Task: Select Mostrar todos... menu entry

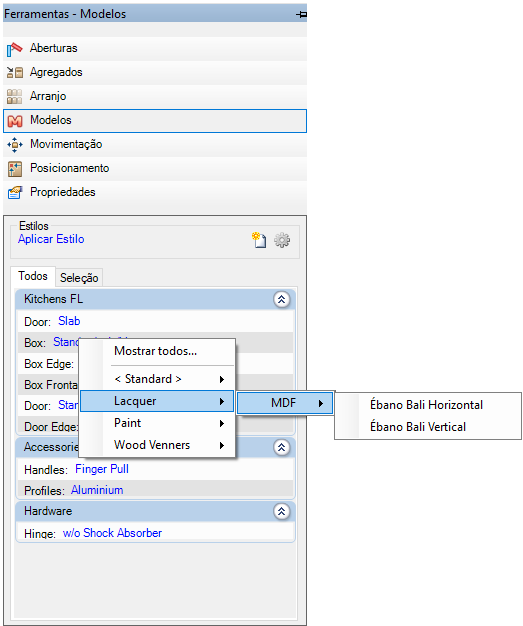Action: click(x=156, y=351)
